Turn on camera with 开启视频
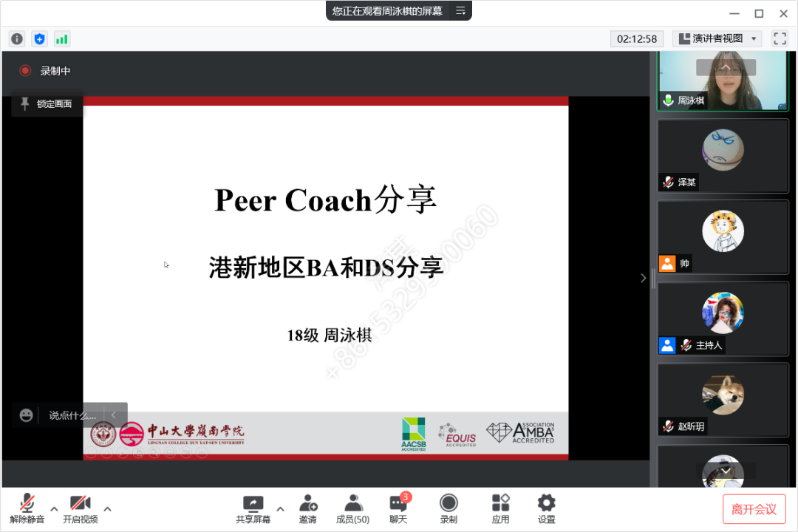Image resolution: width=798 pixels, height=532 pixels. 80,508
